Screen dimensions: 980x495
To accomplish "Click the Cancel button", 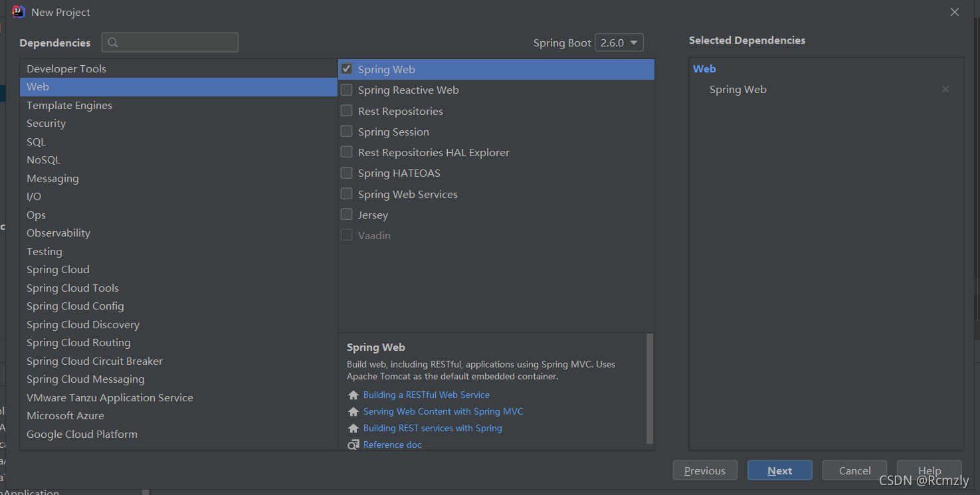I will [855, 470].
